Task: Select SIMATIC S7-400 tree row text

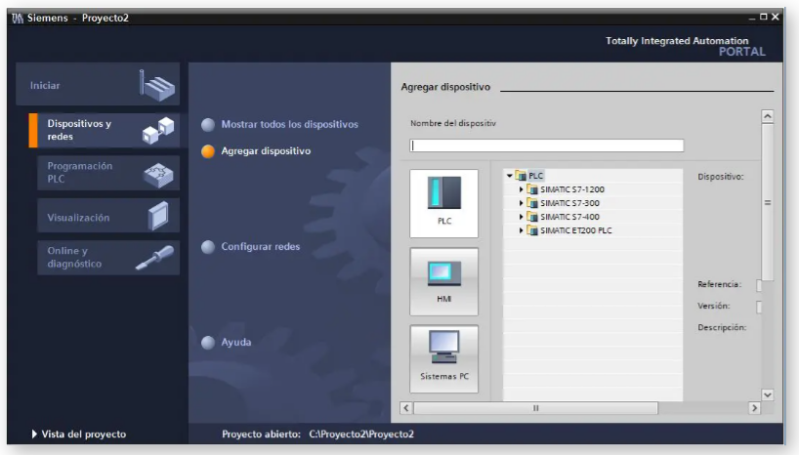Action: pyautogui.click(x=570, y=217)
